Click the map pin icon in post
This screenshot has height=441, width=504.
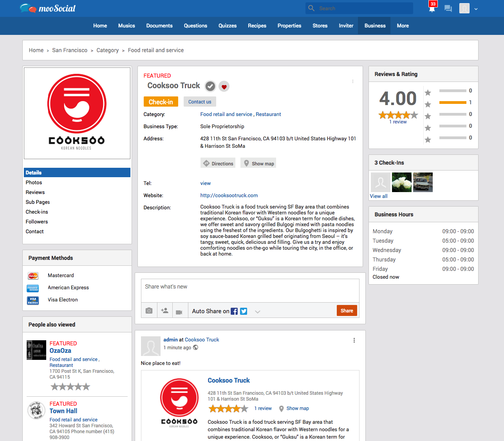(281, 408)
